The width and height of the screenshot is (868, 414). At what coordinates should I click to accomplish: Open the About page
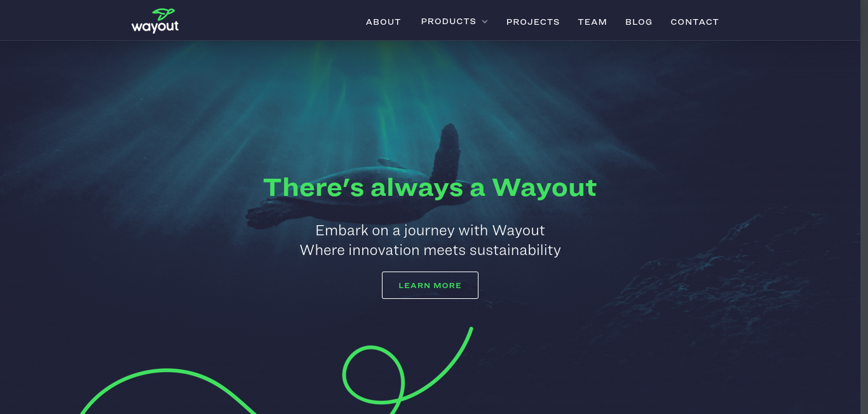383,22
